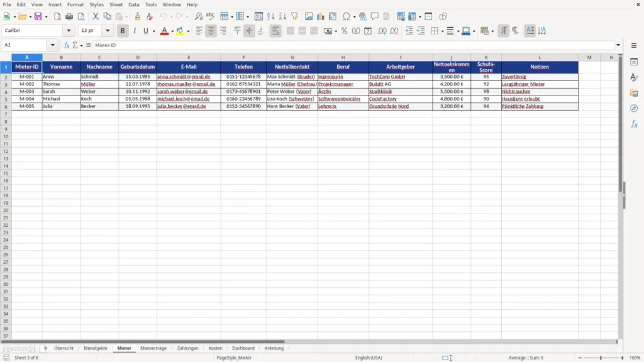
Task: Click the AutoFilter funnel icon
Action: (294, 16)
